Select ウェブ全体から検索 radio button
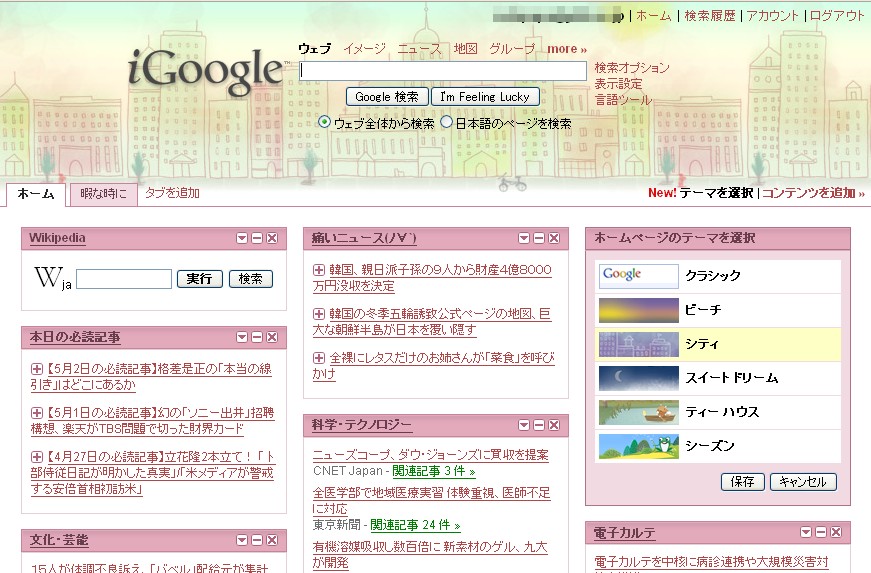 [324, 122]
